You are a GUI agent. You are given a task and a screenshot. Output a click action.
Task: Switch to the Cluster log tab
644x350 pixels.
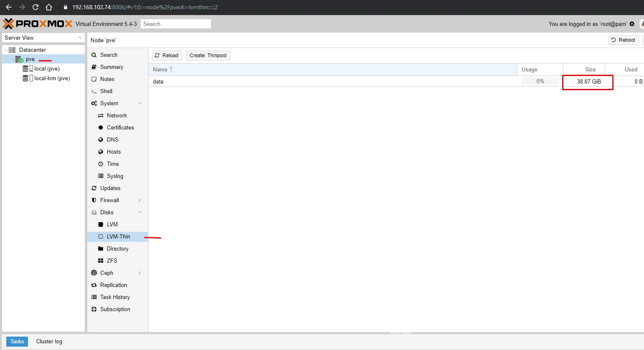pos(49,341)
